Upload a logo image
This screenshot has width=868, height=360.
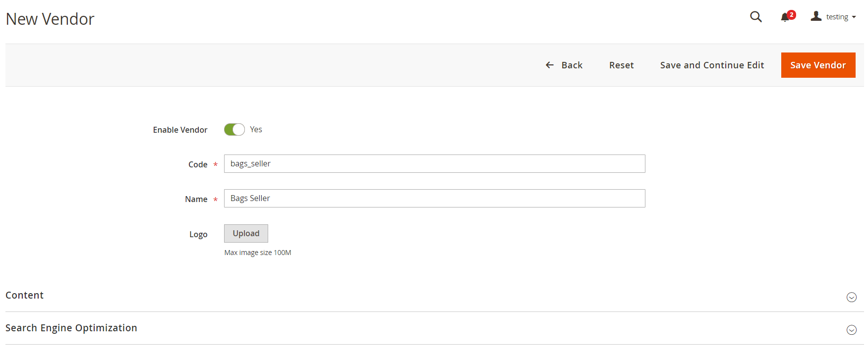[246, 234]
